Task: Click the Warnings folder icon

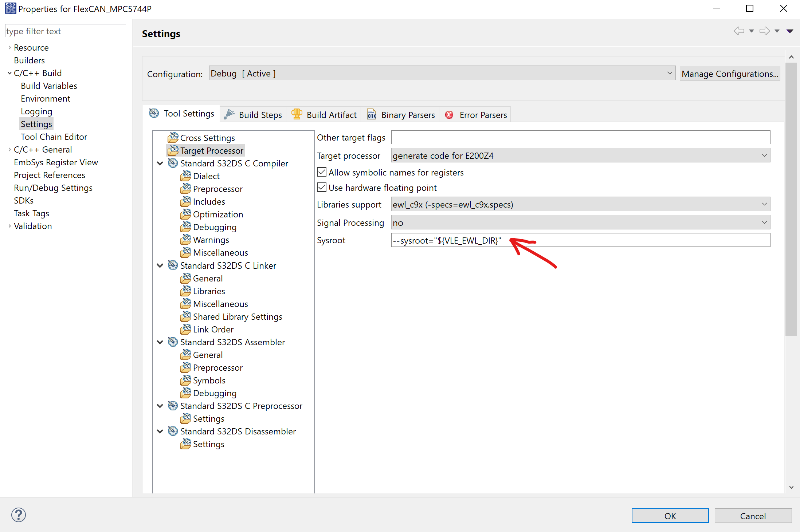Action: pyautogui.click(x=186, y=240)
